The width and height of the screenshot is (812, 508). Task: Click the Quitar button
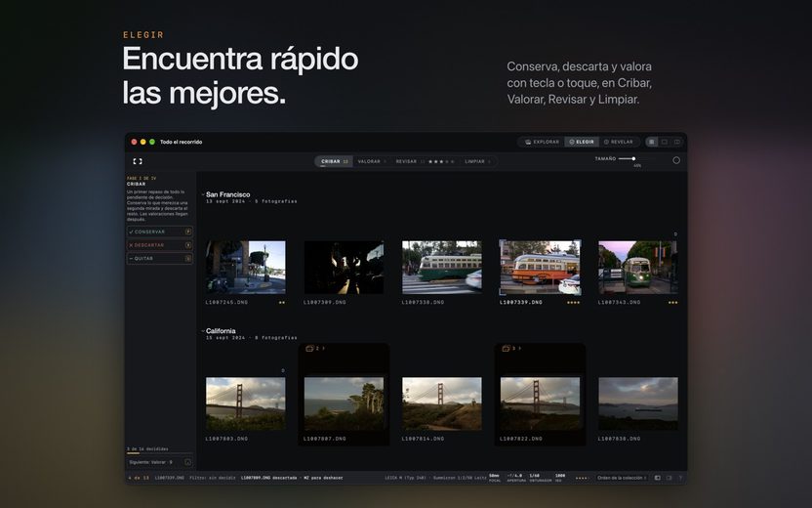click(x=159, y=258)
